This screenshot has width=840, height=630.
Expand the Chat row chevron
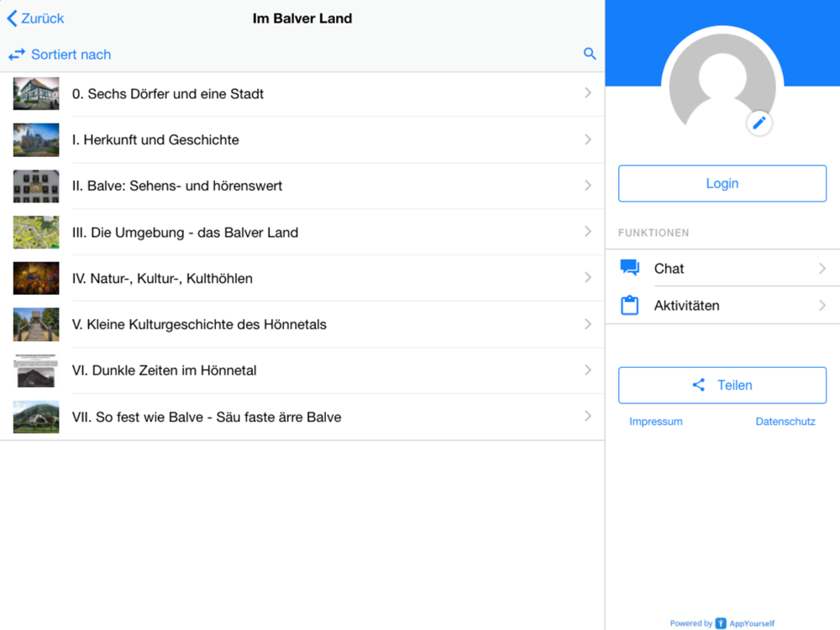822,268
